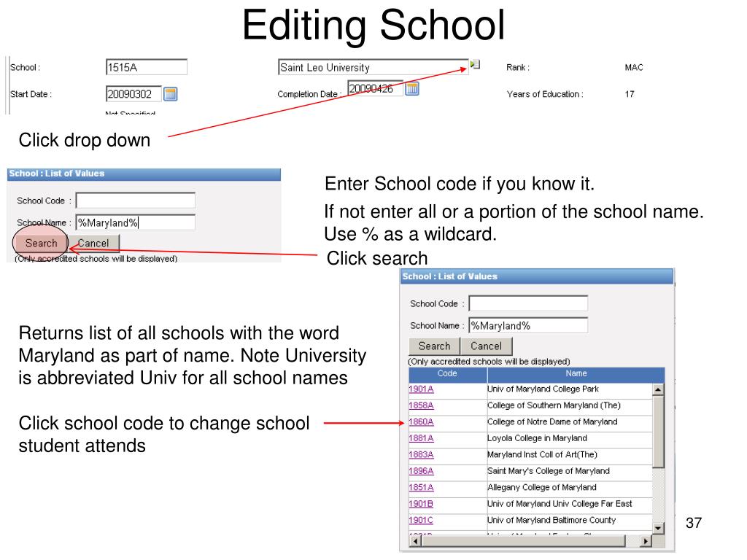
Task: Select school code 1881A
Action: (x=421, y=438)
